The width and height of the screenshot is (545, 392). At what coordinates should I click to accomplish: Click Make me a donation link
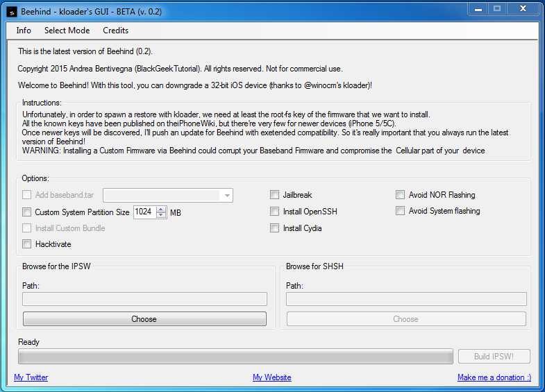(x=494, y=377)
